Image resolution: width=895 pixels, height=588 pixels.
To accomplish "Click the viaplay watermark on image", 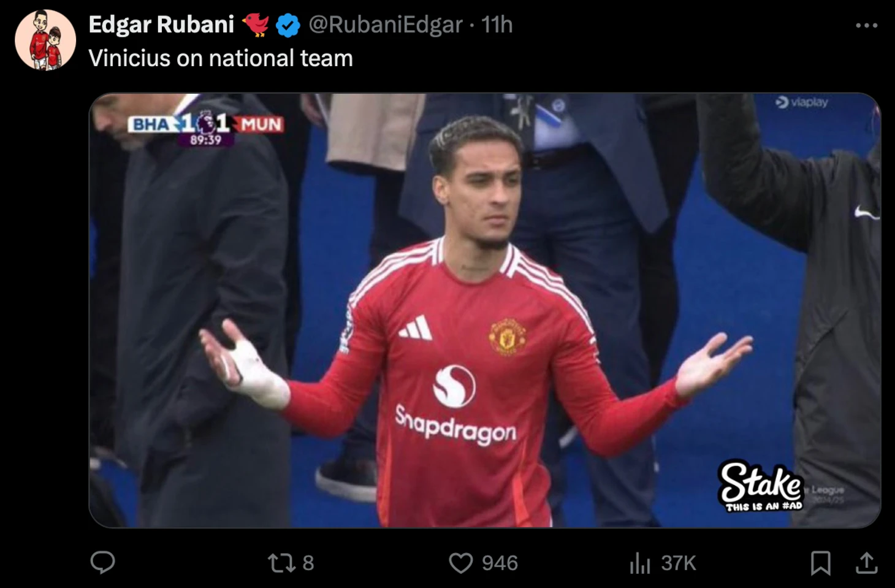I will 802,102.
